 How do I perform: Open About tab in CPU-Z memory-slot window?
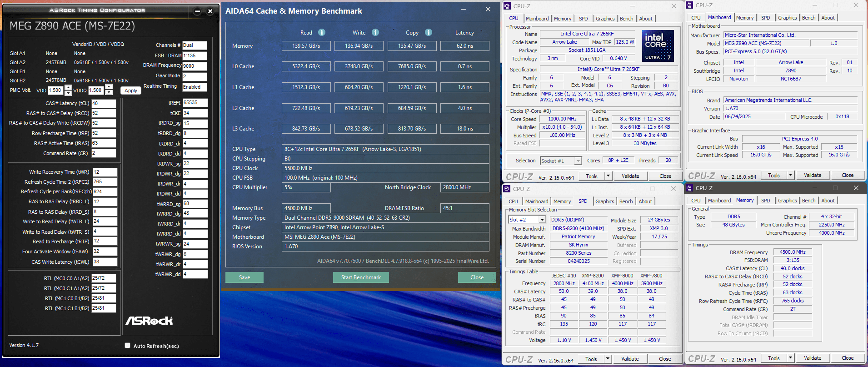[645, 201]
